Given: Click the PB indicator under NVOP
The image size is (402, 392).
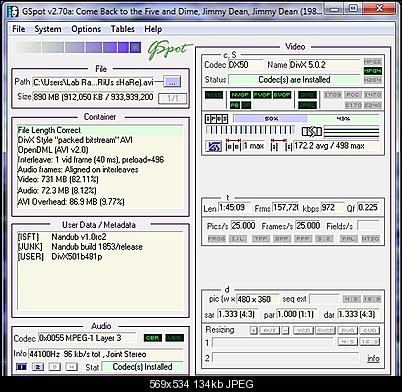Looking at the screenshot, I should click(235, 105).
